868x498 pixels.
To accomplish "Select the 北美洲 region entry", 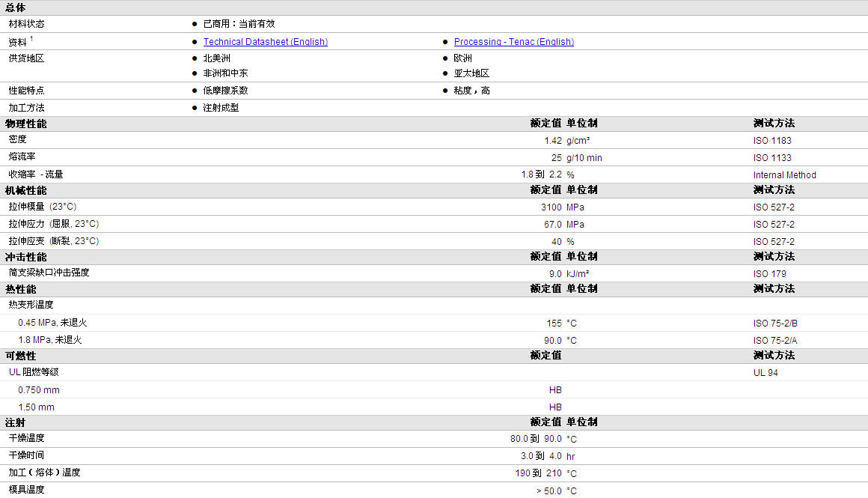I will pyautogui.click(x=217, y=58).
